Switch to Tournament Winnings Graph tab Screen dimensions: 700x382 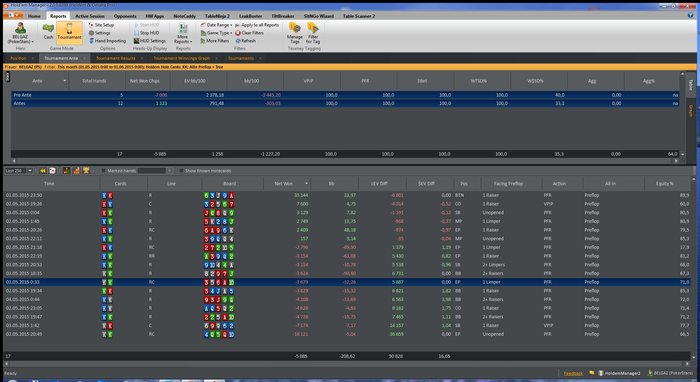pos(182,58)
